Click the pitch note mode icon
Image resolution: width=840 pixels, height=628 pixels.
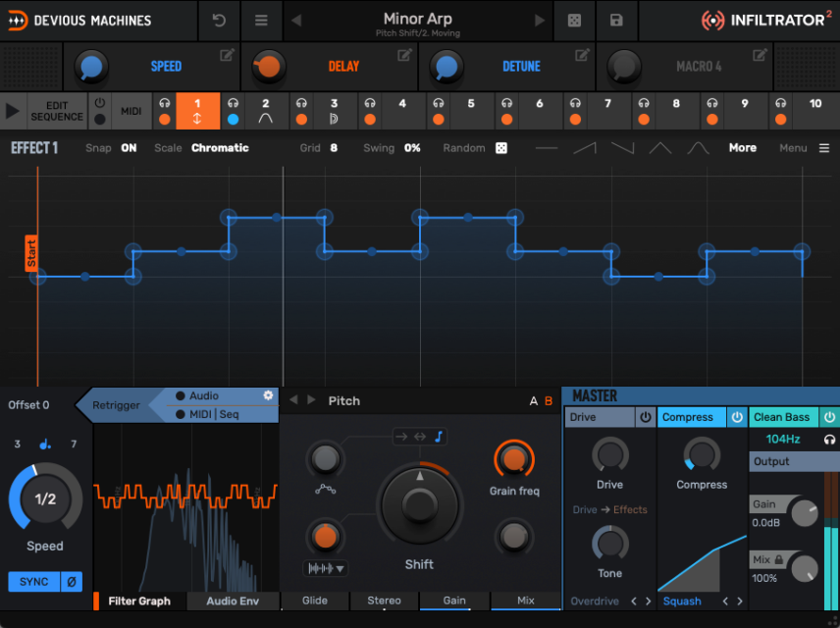(439, 437)
